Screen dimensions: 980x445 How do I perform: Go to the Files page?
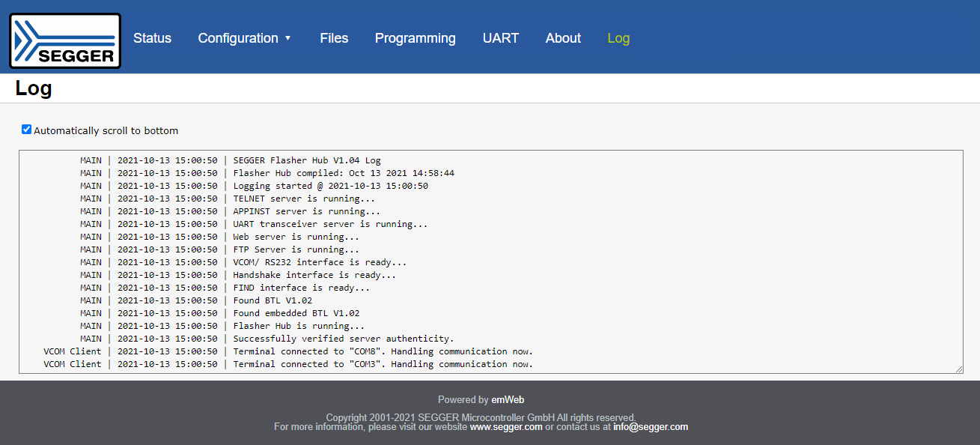(x=334, y=38)
